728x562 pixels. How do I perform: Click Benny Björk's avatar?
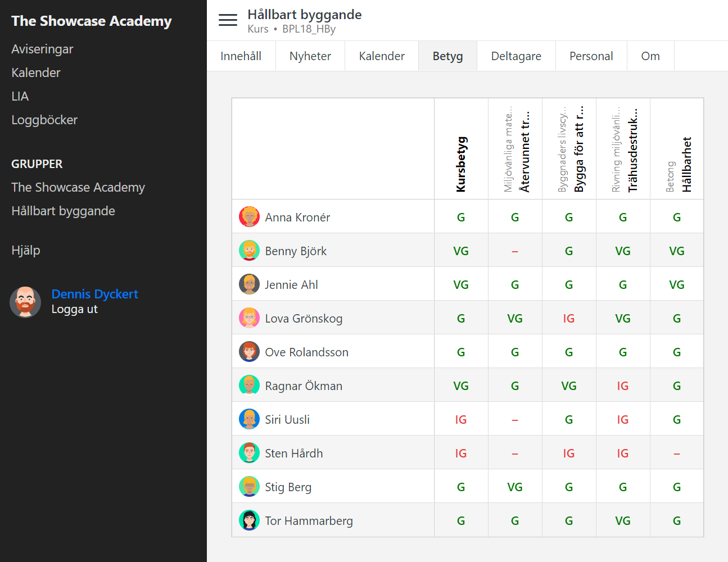[x=249, y=250]
